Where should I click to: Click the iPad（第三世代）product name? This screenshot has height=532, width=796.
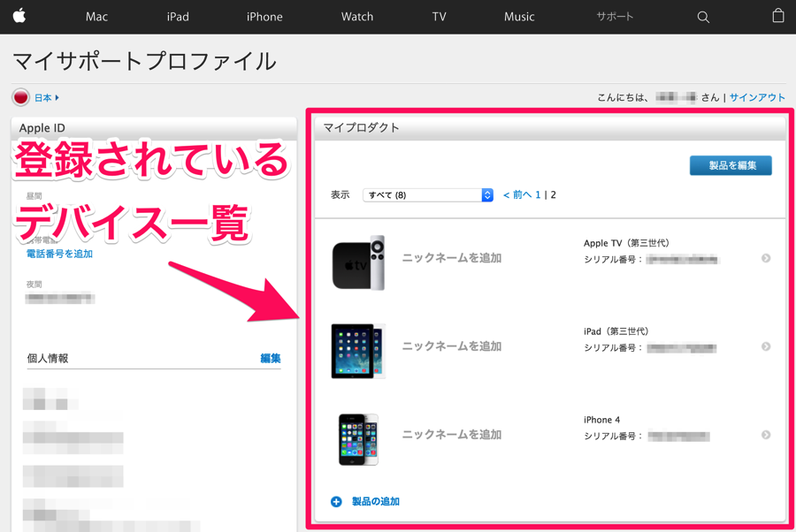tap(616, 331)
